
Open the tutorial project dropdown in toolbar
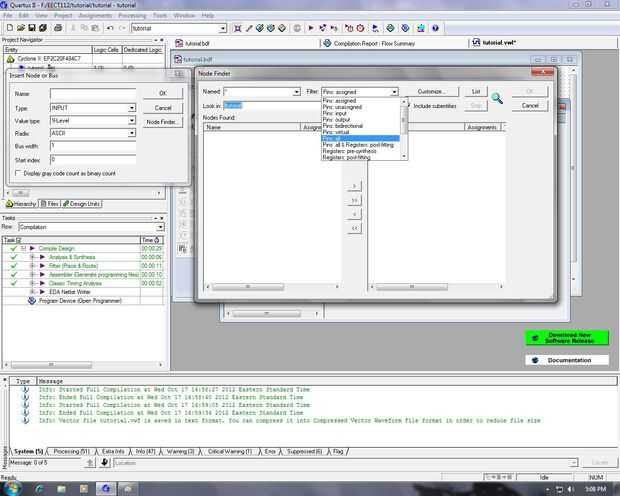[x=223, y=28]
